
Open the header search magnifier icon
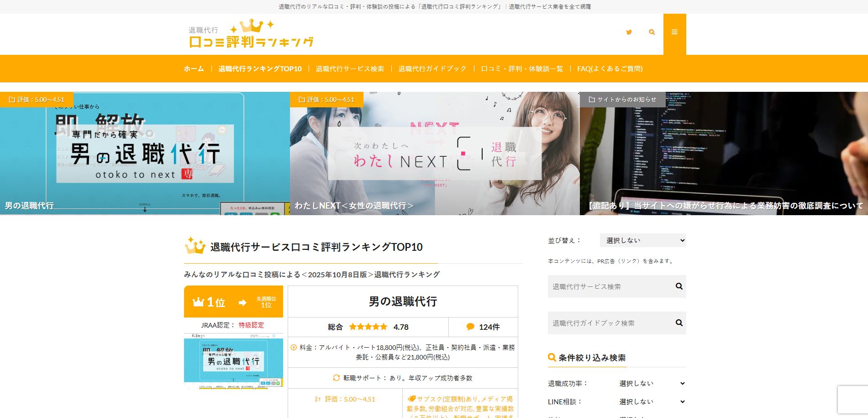point(652,32)
